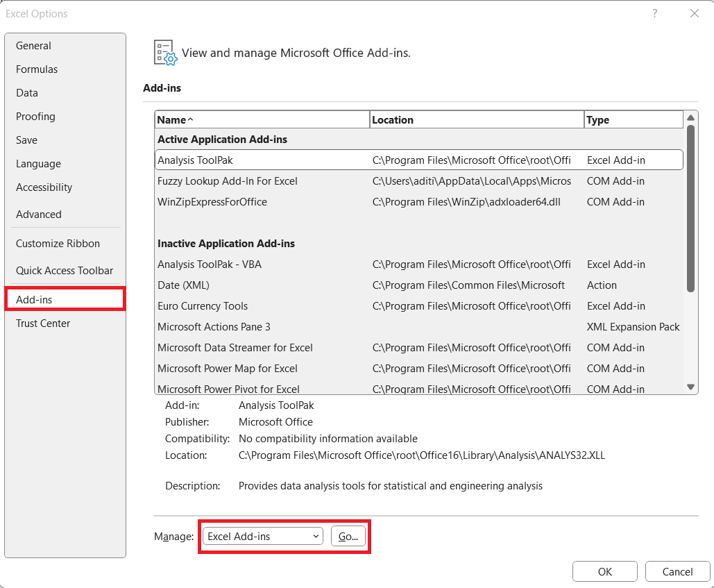Click the add-in description text
This screenshot has width=714, height=588.
390,486
